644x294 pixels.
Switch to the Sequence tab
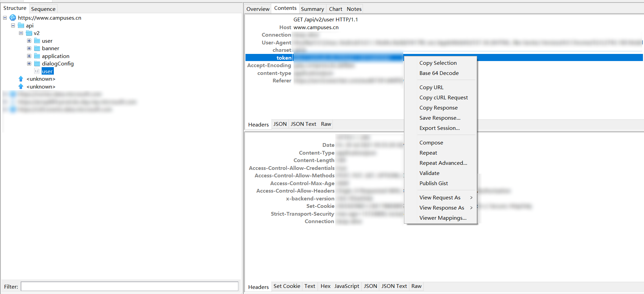coord(43,9)
